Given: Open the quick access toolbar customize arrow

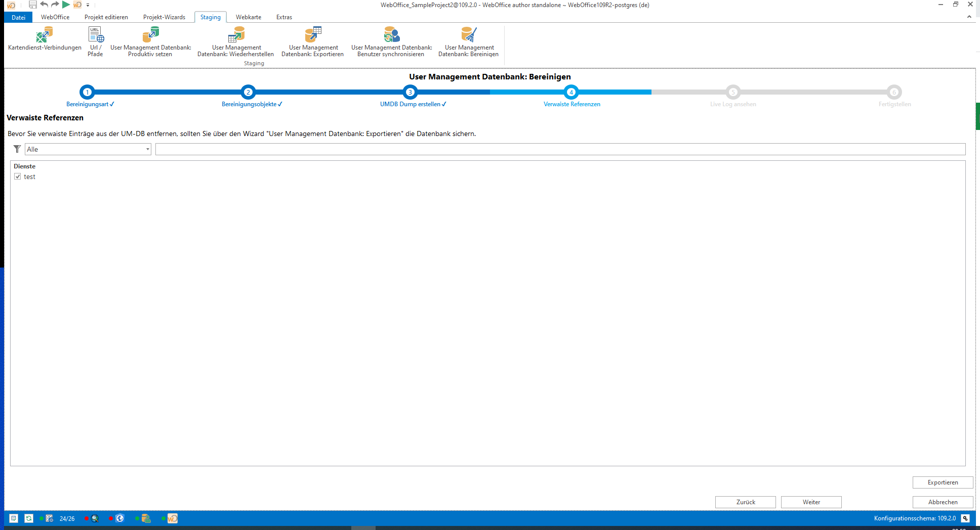Looking at the screenshot, I should (x=88, y=5).
